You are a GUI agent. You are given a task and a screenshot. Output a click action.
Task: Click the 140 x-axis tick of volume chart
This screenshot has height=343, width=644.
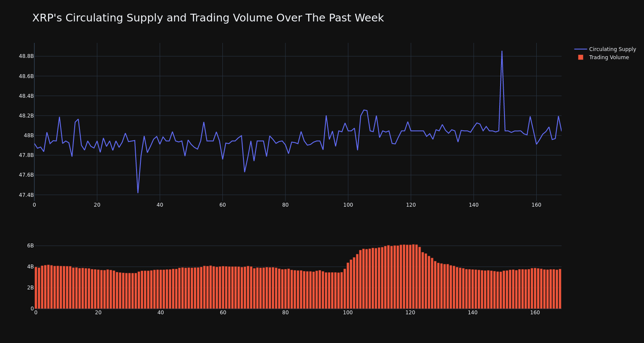point(473,313)
